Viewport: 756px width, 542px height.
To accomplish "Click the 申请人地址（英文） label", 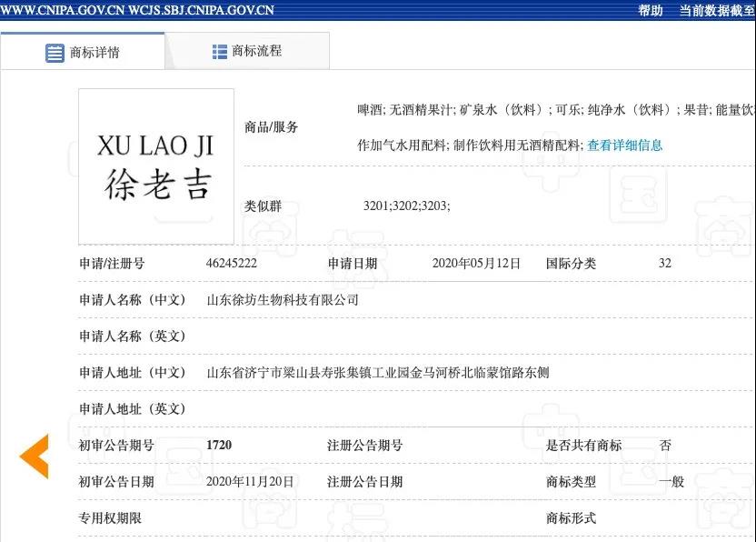I will pos(133,409).
